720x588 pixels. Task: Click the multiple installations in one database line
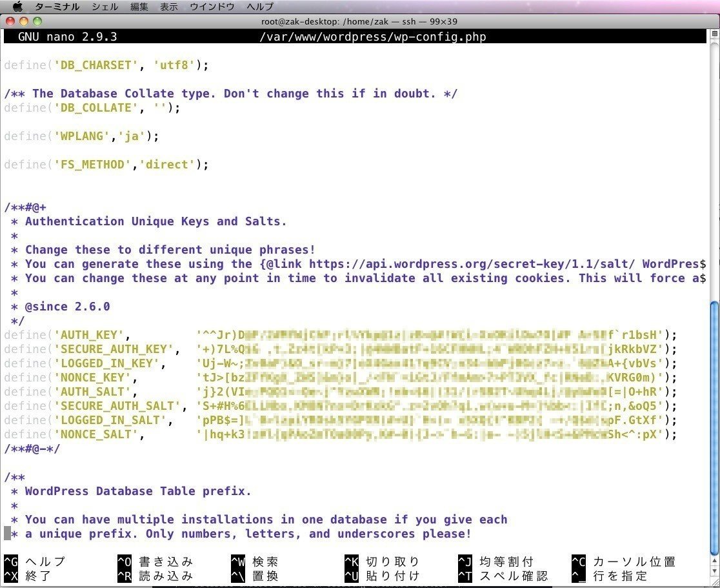[x=259, y=520]
